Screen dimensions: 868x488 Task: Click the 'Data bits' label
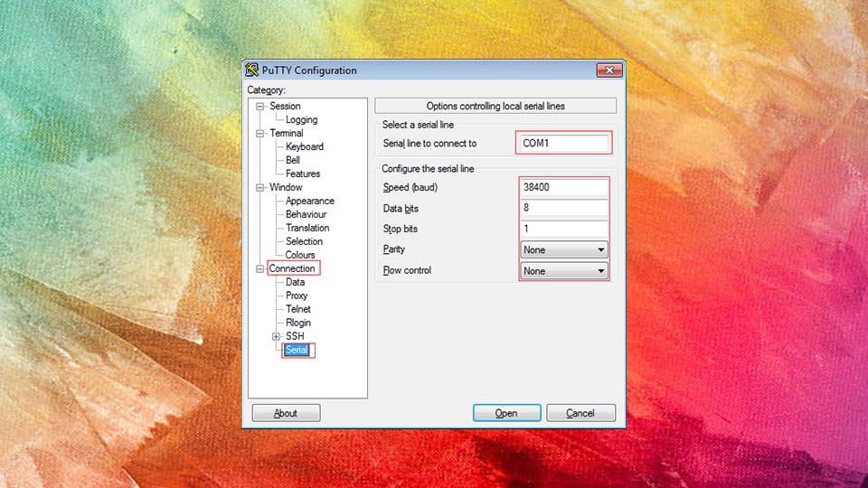click(401, 209)
